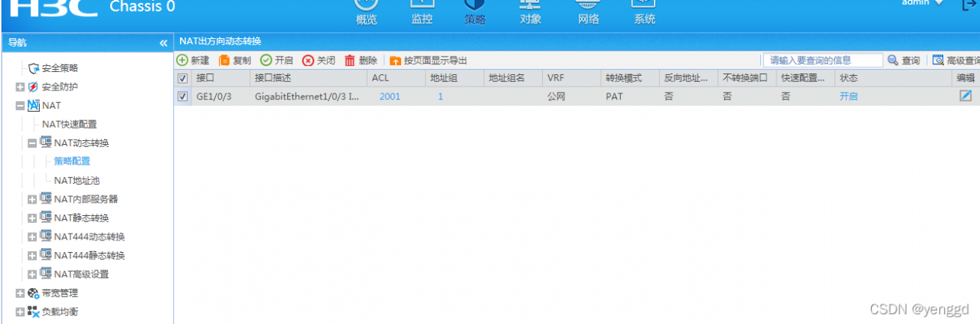Click the 开启 status link in row
The height and width of the screenshot is (324, 980).
tap(848, 97)
